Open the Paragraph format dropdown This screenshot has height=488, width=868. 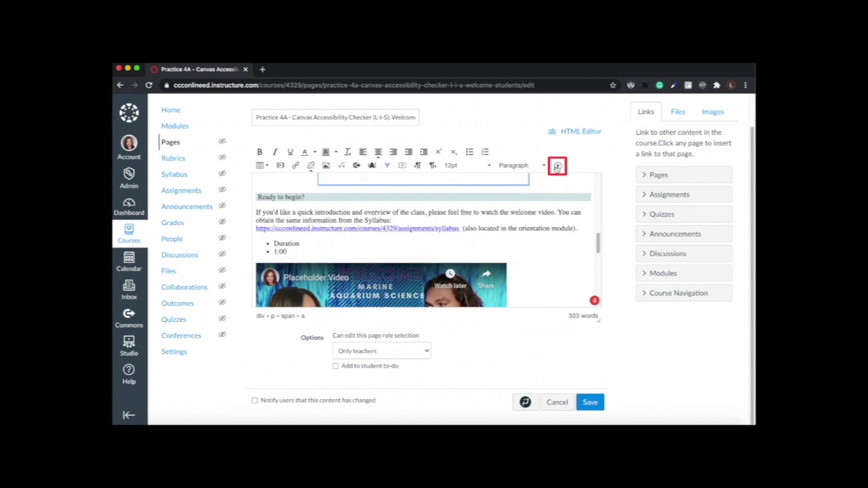click(521, 165)
